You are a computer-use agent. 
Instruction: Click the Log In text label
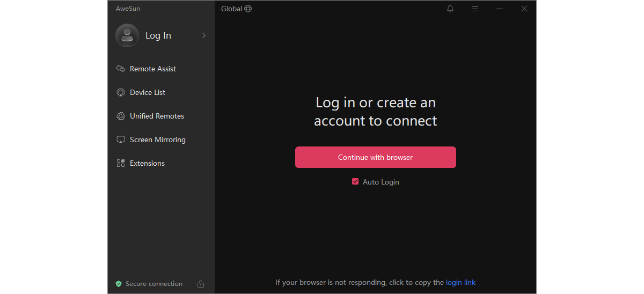[158, 35]
